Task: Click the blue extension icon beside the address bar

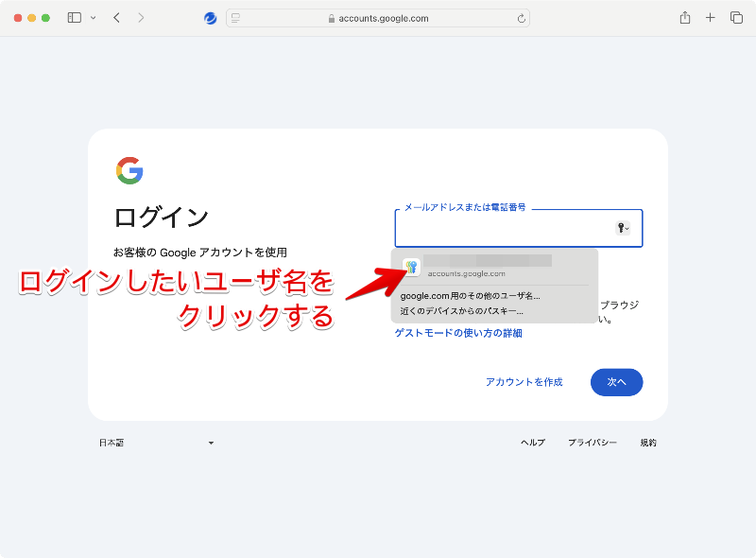Action: [210, 18]
